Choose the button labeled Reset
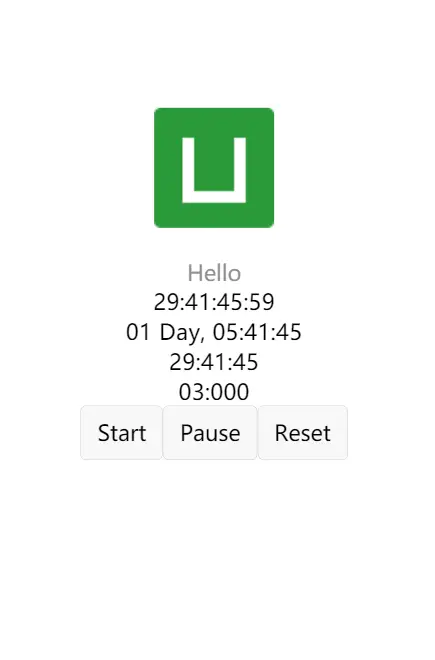This screenshot has height=660, width=435. tap(303, 433)
